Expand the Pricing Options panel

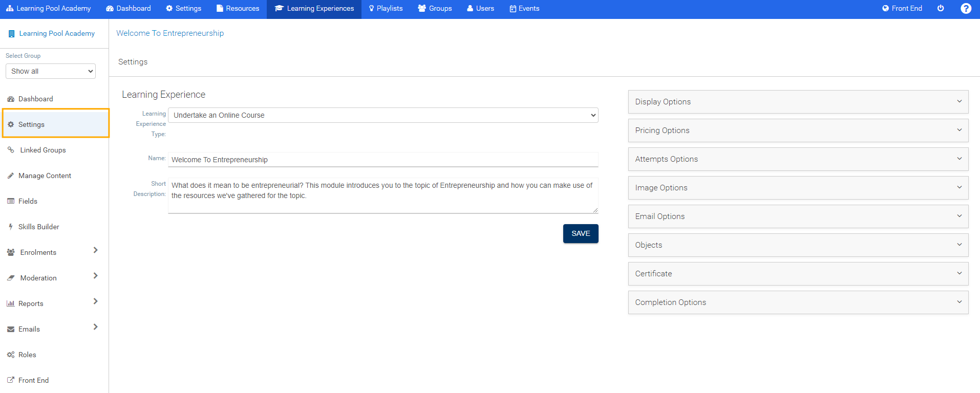click(x=798, y=130)
